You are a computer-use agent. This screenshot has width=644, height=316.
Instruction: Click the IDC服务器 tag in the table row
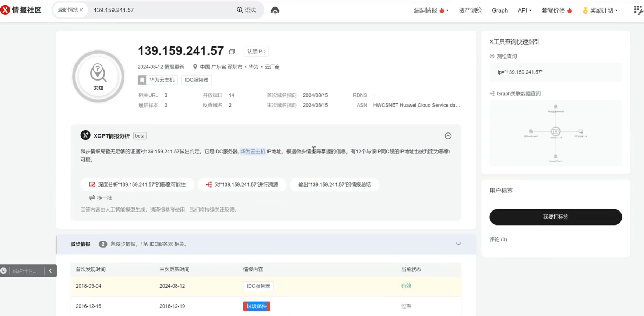click(x=258, y=286)
